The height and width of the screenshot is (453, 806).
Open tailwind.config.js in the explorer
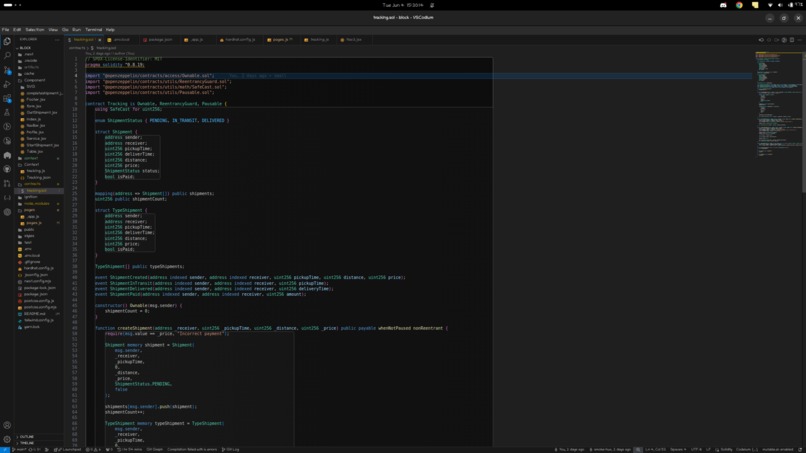point(39,320)
